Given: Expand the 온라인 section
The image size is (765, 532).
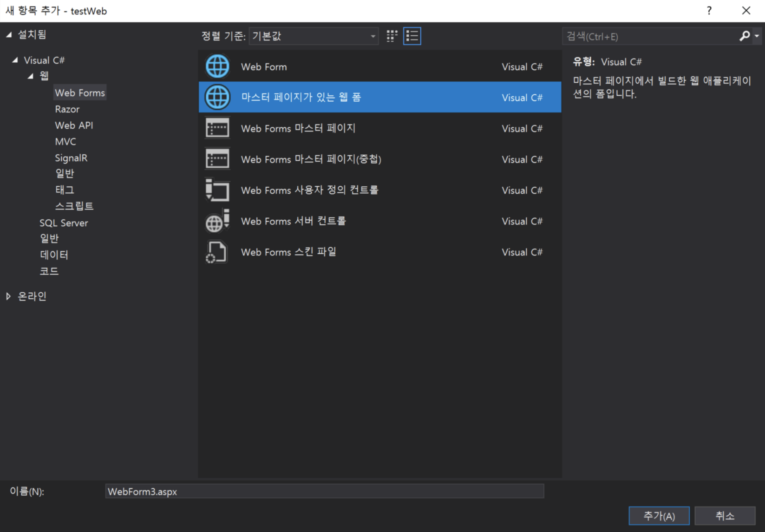Looking at the screenshot, I should tap(8, 296).
